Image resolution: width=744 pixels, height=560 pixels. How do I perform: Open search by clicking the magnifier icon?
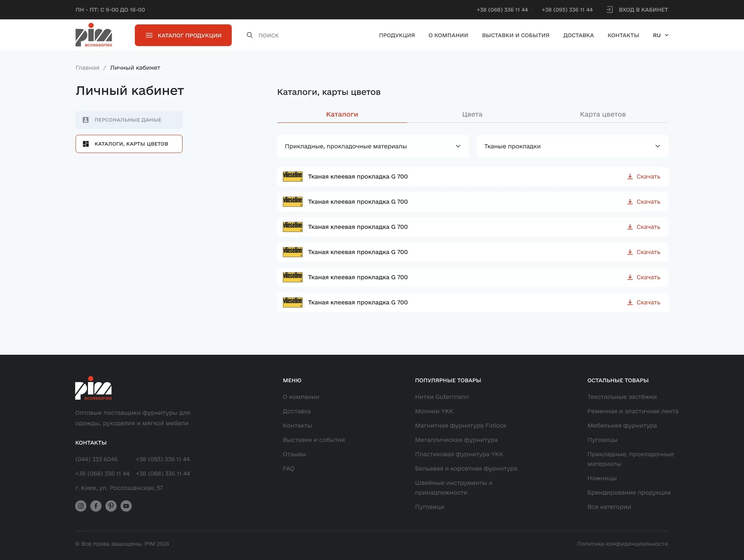pyautogui.click(x=249, y=35)
